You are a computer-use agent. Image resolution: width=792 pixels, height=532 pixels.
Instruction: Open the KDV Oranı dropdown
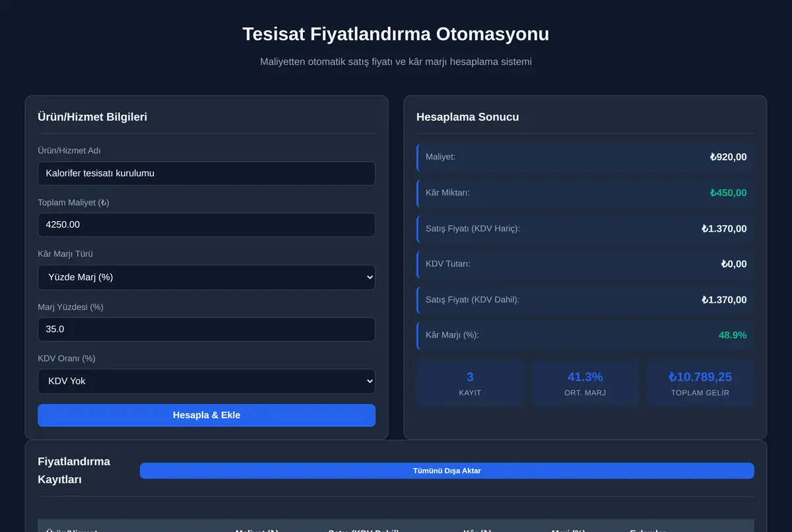pyautogui.click(x=207, y=381)
